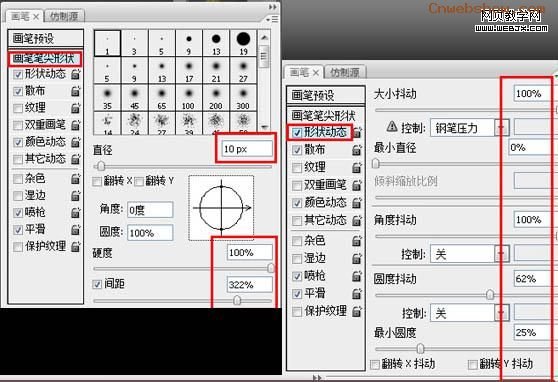This screenshot has width=558, height=382.
Task: Click the 硬度 hardness slider handle
Action: pos(271,268)
